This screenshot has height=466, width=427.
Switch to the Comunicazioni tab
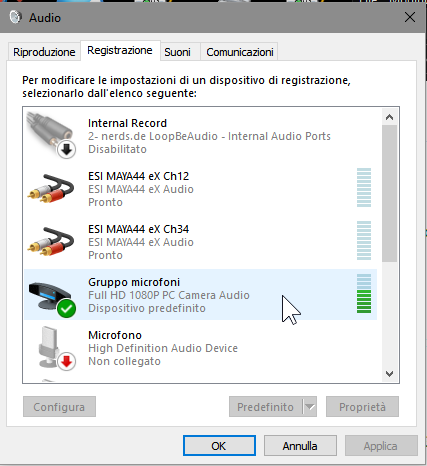tap(240, 52)
